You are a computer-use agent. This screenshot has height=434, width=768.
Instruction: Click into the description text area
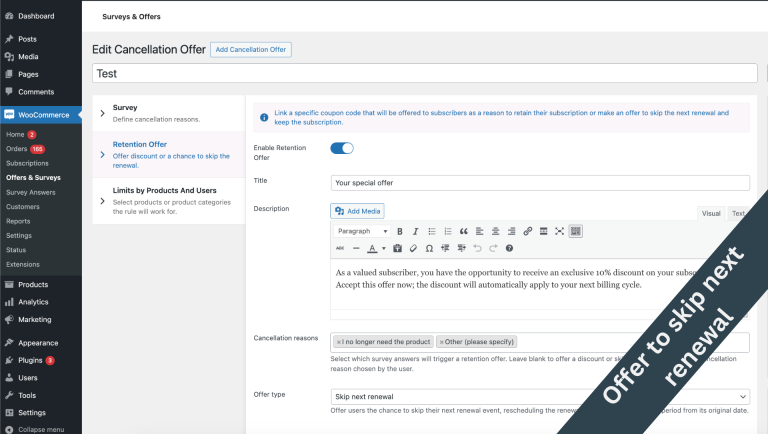[x=539, y=284]
